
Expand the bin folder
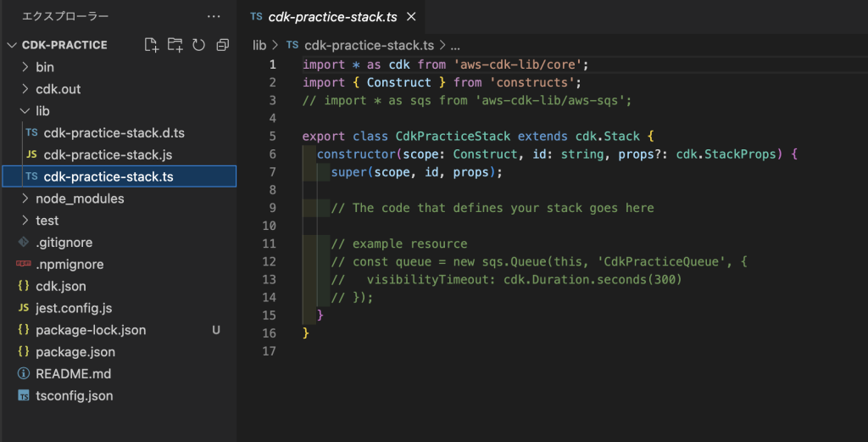click(x=44, y=67)
